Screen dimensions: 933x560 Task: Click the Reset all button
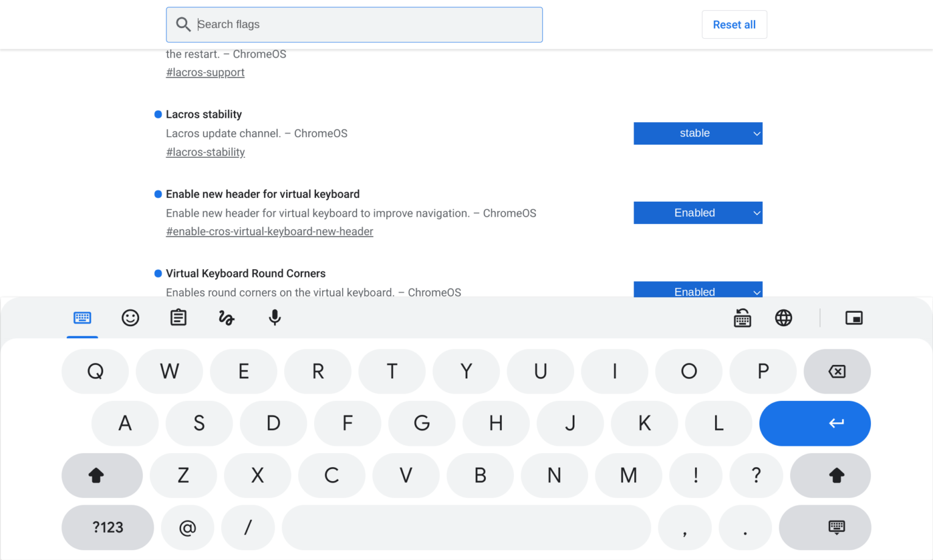734,24
